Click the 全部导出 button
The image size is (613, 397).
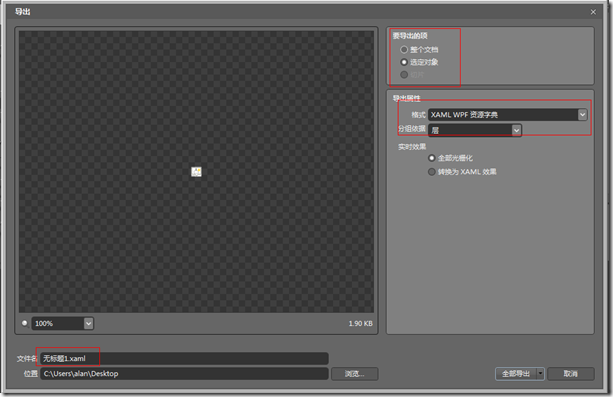tap(516, 374)
